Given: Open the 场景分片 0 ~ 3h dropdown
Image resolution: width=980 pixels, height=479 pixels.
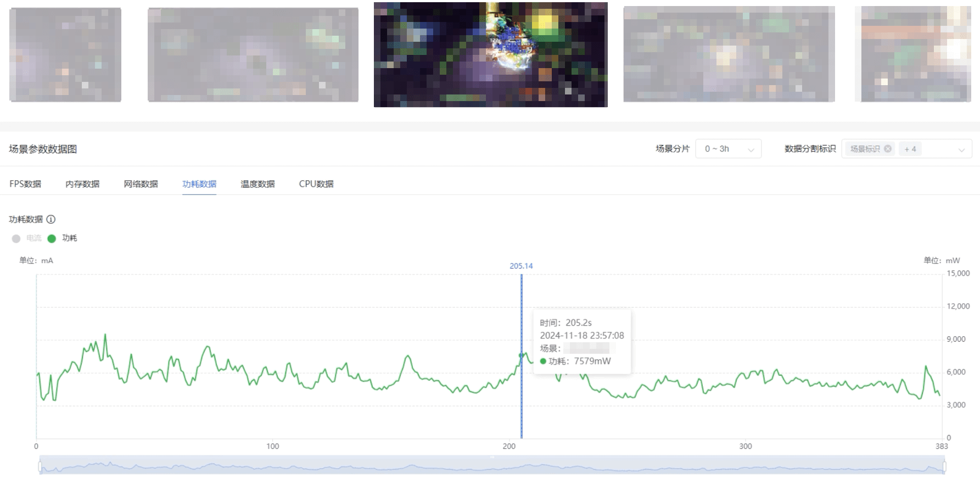Looking at the screenshot, I should (x=729, y=149).
